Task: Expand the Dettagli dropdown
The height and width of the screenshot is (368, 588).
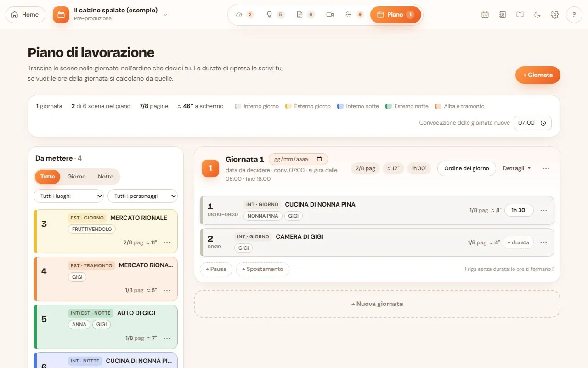Action: pyautogui.click(x=517, y=168)
